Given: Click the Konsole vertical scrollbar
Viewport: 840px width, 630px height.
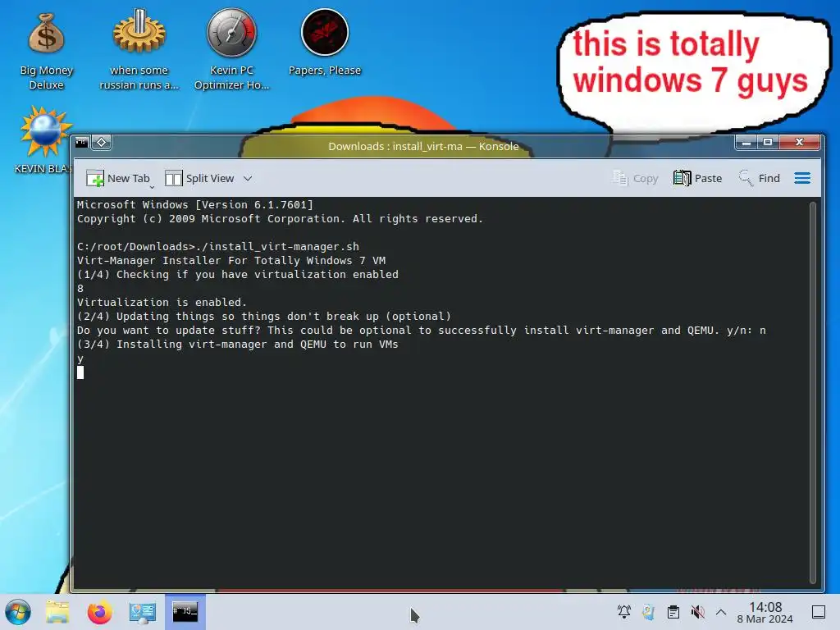Looking at the screenshot, I should (813, 393).
